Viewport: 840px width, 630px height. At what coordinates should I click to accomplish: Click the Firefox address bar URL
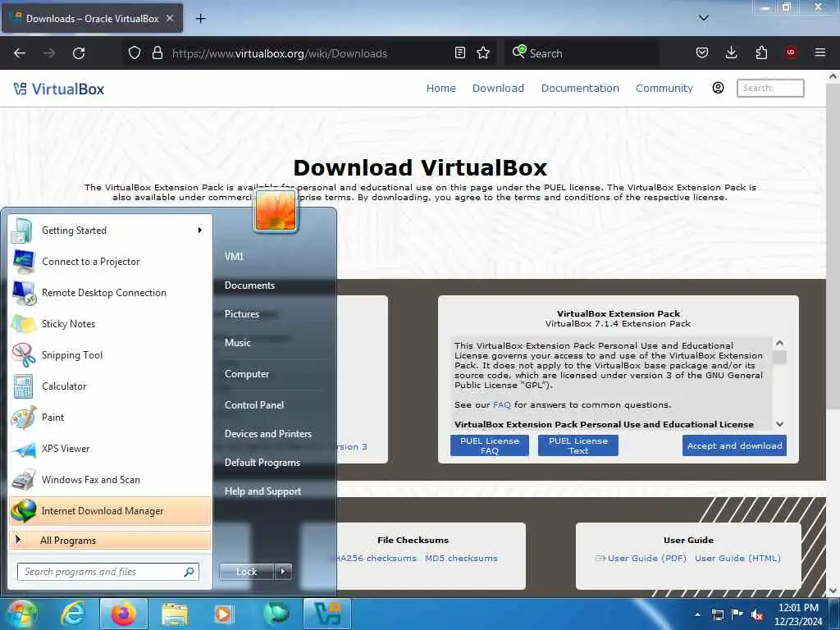coord(280,53)
